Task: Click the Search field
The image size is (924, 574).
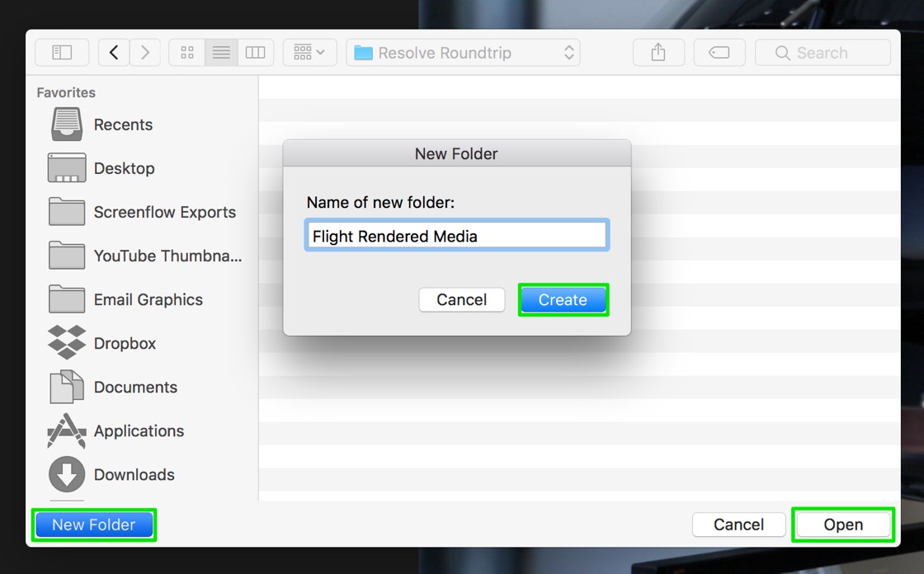Action: point(823,53)
